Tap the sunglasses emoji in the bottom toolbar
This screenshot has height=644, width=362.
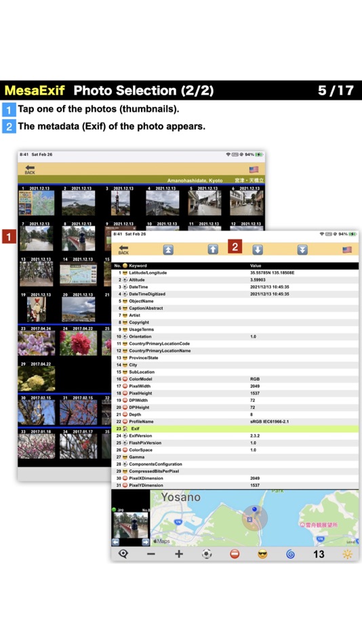262,554
